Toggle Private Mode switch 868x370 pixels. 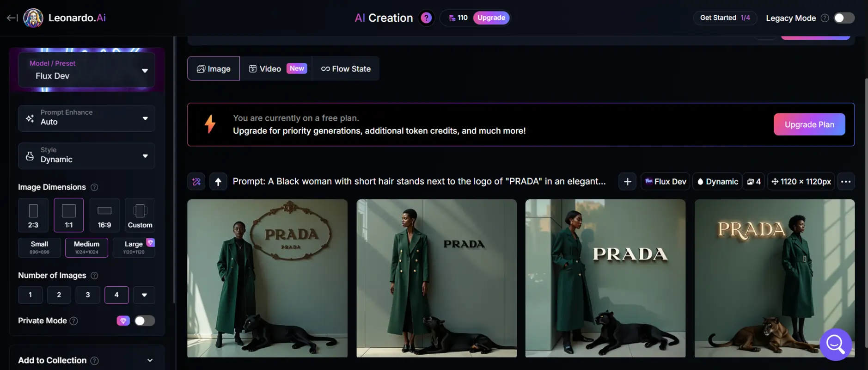point(145,321)
